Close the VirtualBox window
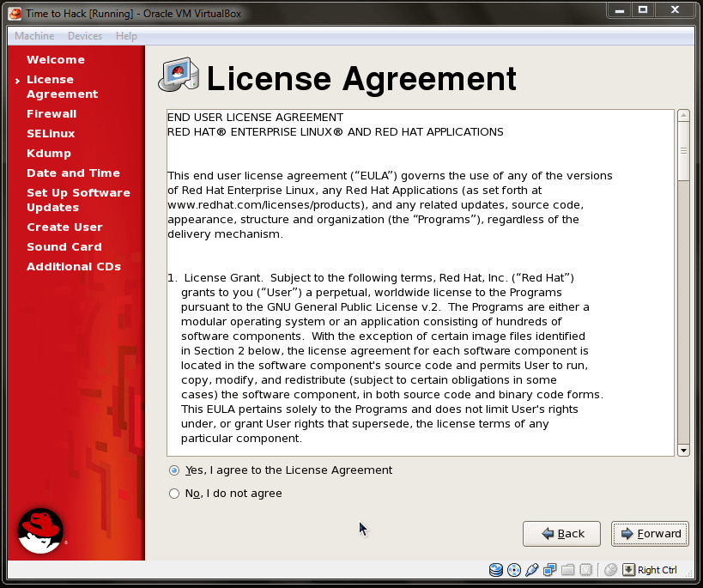 click(x=675, y=9)
